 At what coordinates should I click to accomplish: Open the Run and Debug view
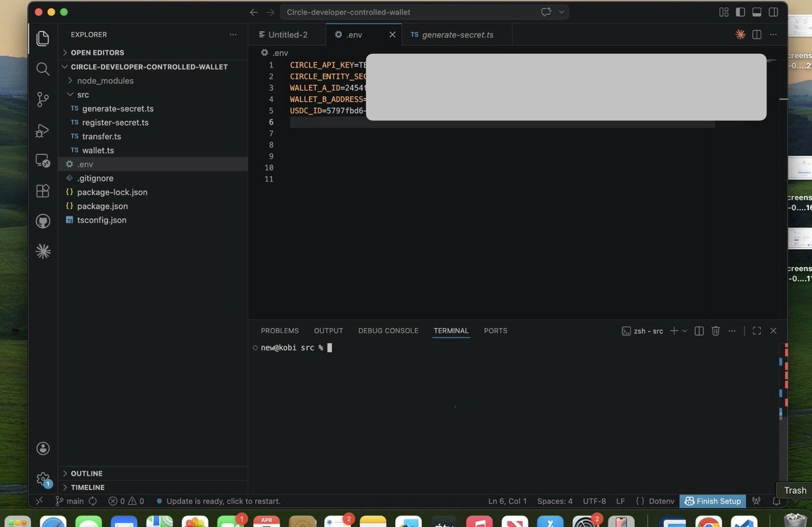[x=43, y=130]
